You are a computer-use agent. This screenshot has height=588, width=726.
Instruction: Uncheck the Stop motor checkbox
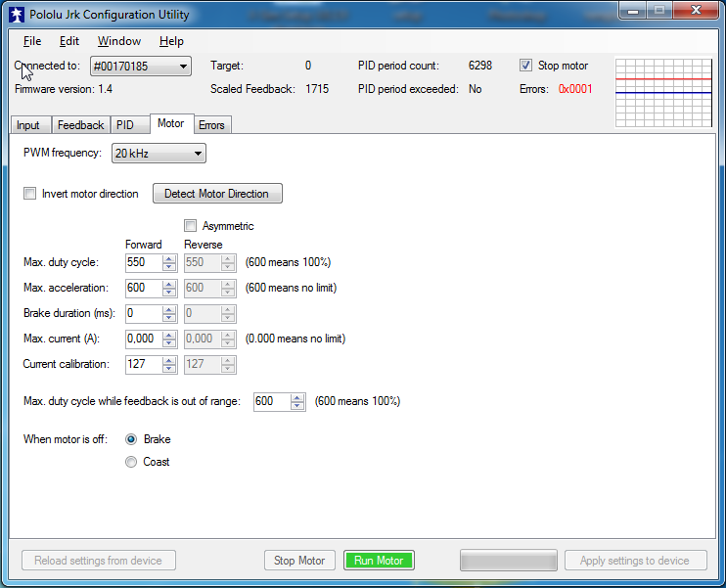pyautogui.click(x=525, y=66)
